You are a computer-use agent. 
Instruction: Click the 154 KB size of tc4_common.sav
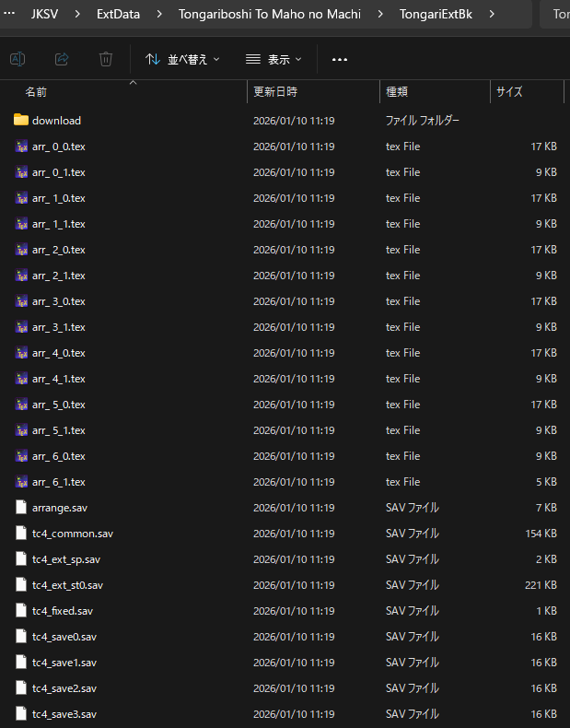tap(541, 534)
